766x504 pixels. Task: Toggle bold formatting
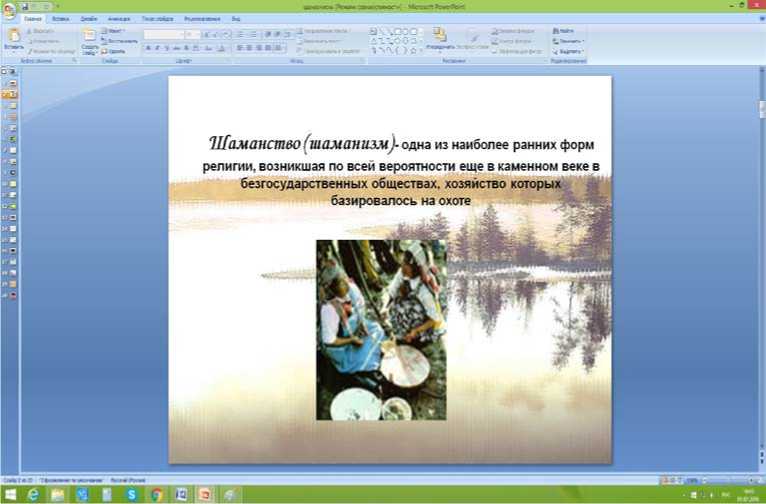(x=148, y=48)
